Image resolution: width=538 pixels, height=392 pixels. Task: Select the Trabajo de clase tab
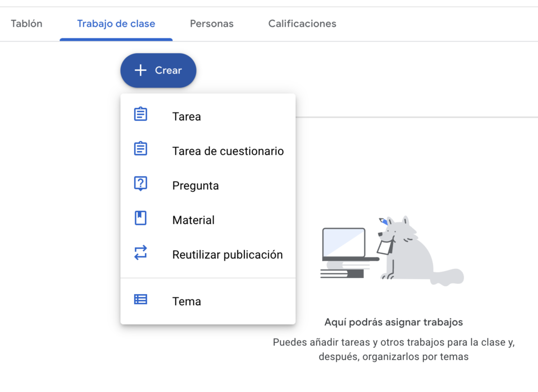coord(116,24)
